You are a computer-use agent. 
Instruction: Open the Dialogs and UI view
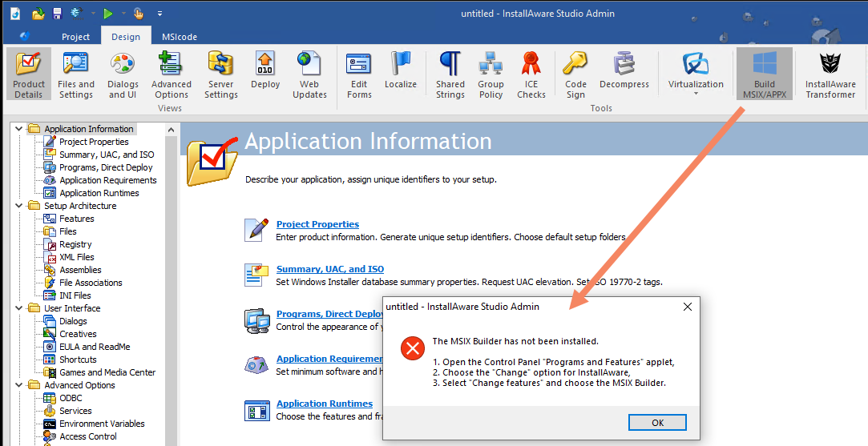click(x=123, y=74)
